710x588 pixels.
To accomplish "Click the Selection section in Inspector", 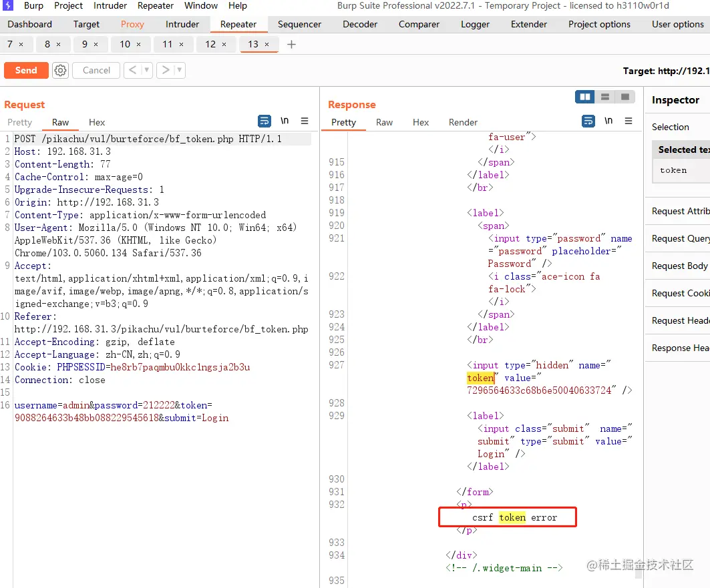I will coord(670,127).
